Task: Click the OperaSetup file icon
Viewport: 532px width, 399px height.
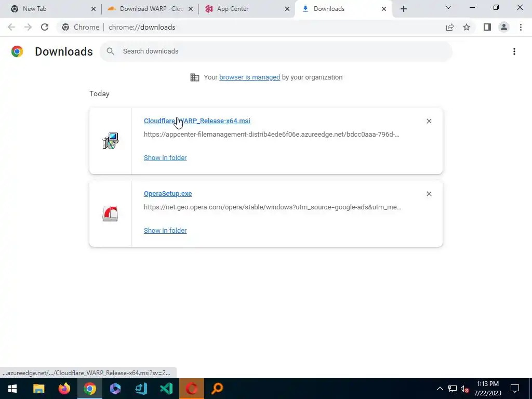Action: point(110,214)
